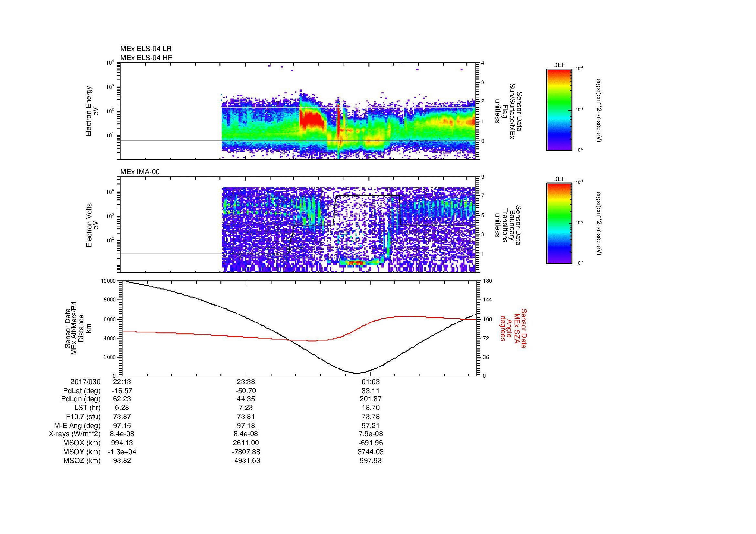The image size is (756, 534).
Task: Select the MSOY value '-1.3e+04'
Action: click(x=122, y=452)
